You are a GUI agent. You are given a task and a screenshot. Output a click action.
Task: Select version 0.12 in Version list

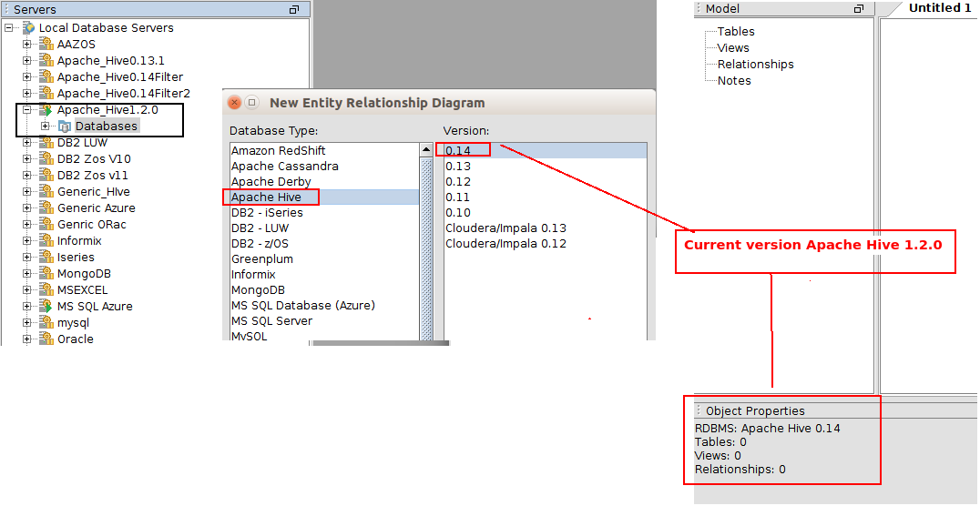545,182
